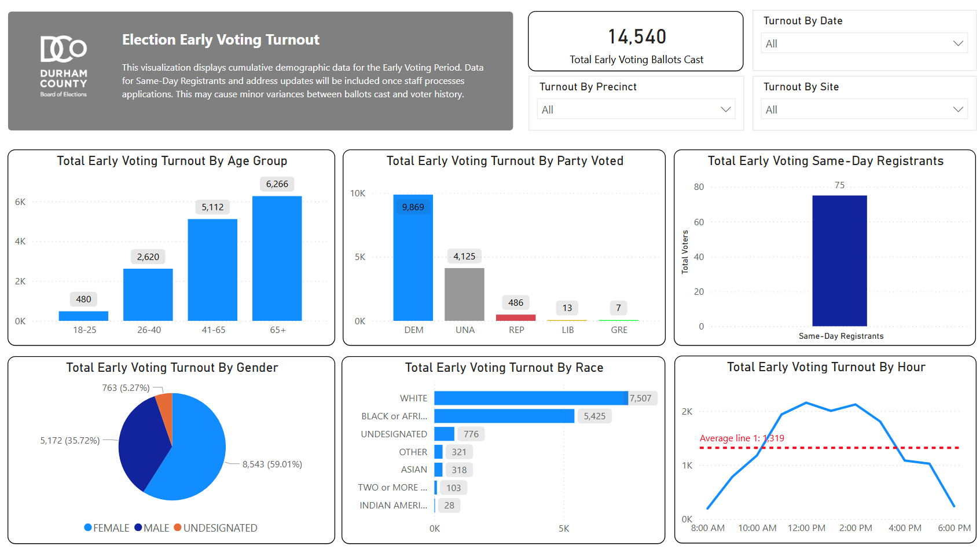Click the Same-Day Registrants bar
Viewport: 980px width, 549px height.
click(839, 261)
